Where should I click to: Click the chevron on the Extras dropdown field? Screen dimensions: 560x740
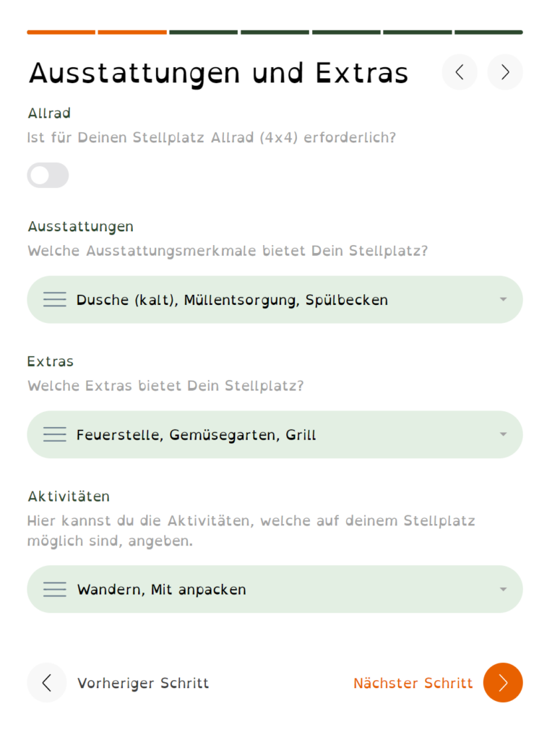(504, 434)
